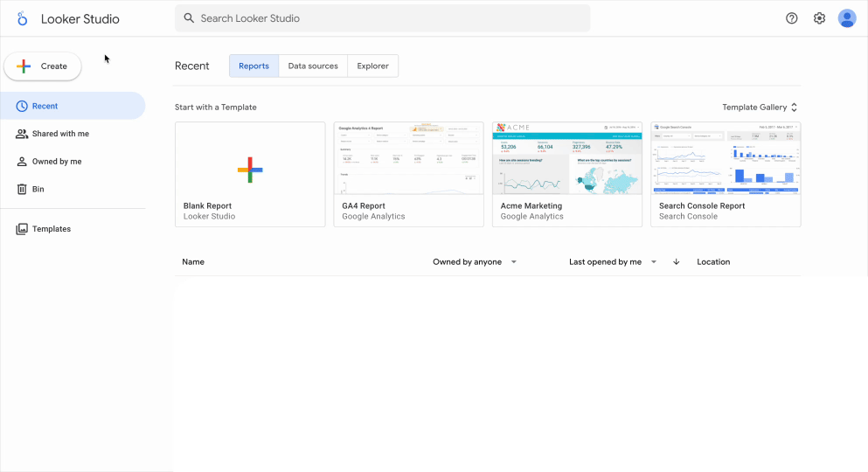Click the Create button
Screen dimensions: 868x472
[43, 66]
